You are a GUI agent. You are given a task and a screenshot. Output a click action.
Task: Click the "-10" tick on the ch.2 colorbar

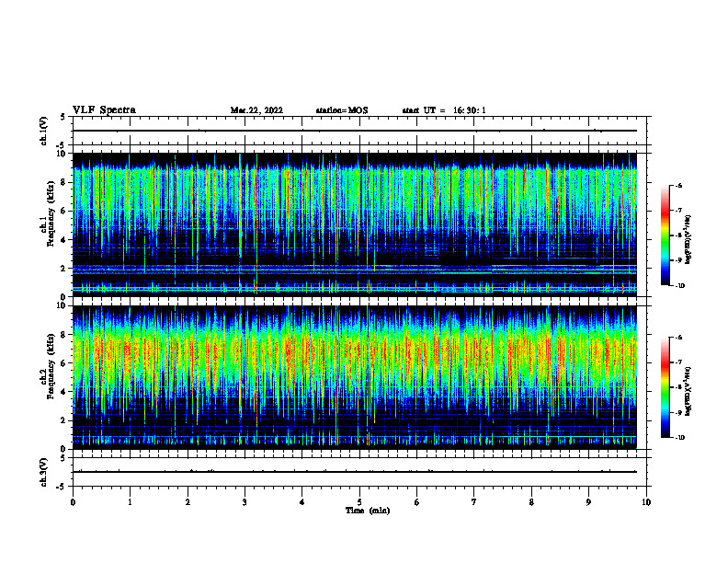(x=679, y=438)
